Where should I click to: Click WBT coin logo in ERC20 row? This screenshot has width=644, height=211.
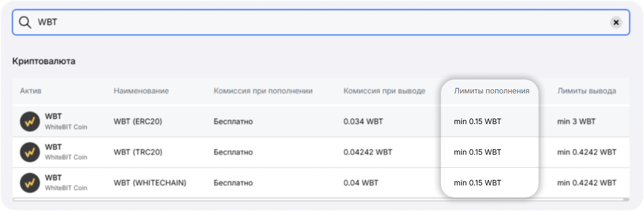click(30, 122)
